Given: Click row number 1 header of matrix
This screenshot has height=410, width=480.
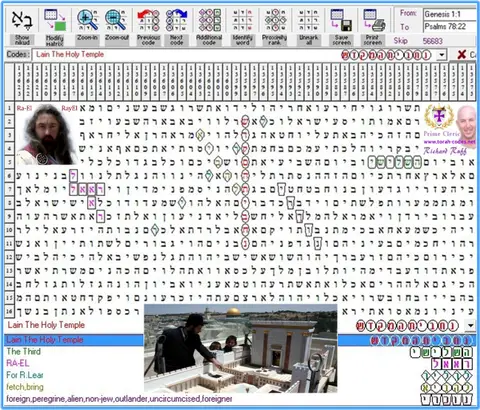Looking at the screenshot, I should pos(9,108).
